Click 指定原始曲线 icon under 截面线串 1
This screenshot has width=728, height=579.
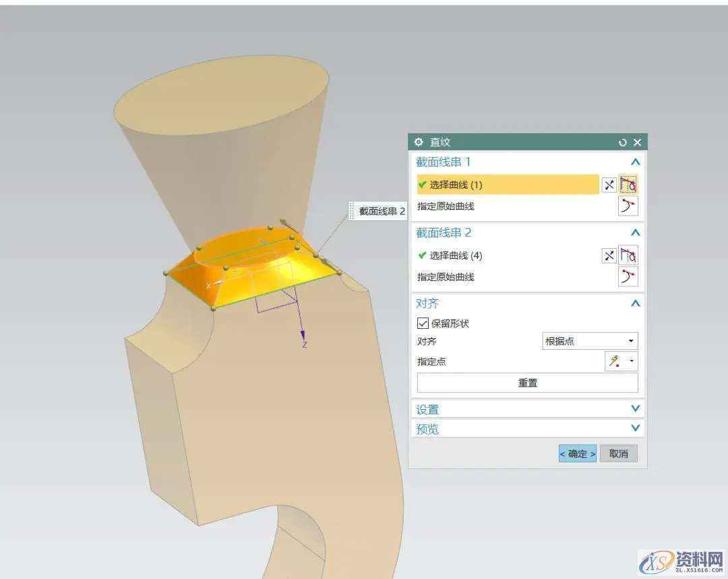(x=628, y=206)
